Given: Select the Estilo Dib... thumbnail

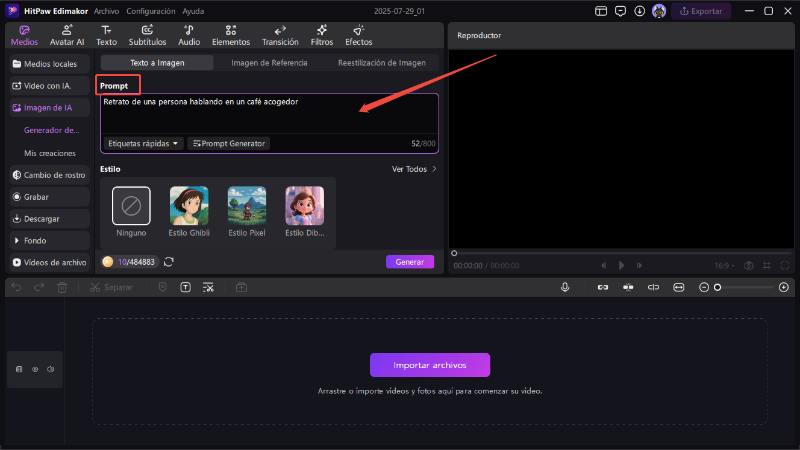Looking at the screenshot, I should tap(305, 211).
